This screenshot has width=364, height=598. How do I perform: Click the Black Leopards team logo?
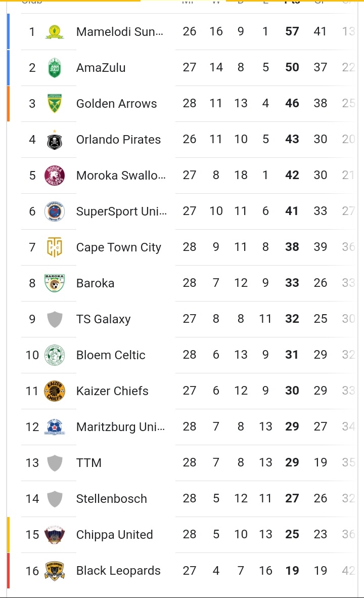[x=55, y=571]
